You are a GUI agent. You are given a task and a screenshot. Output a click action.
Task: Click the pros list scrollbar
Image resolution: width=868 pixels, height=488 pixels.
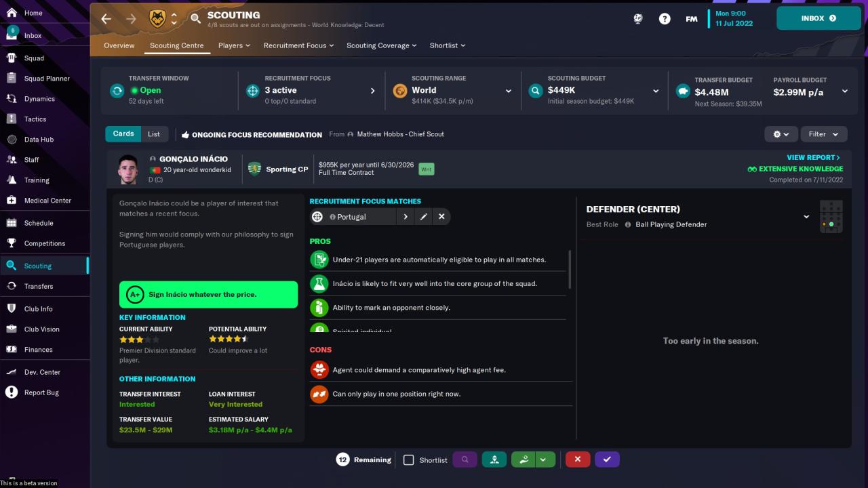pyautogui.click(x=570, y=269)
